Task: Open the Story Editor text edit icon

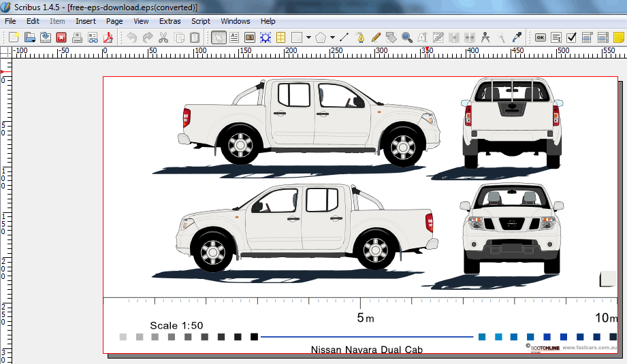Action: [438, 37]
